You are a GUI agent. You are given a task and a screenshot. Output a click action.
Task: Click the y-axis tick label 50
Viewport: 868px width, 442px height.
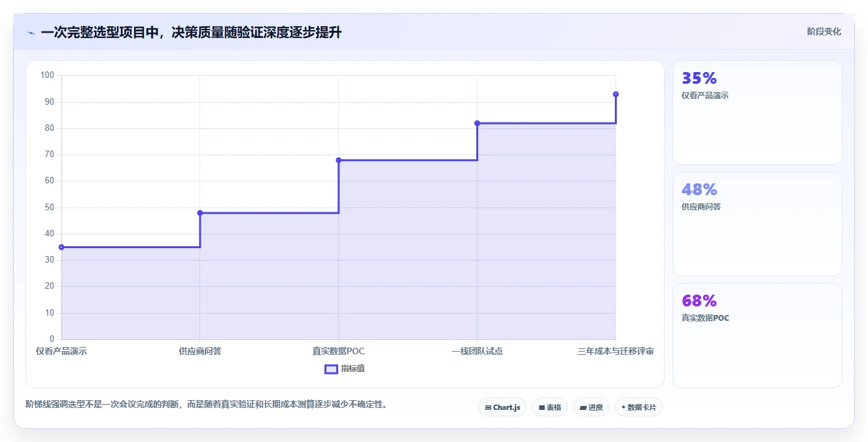[49, 208]
